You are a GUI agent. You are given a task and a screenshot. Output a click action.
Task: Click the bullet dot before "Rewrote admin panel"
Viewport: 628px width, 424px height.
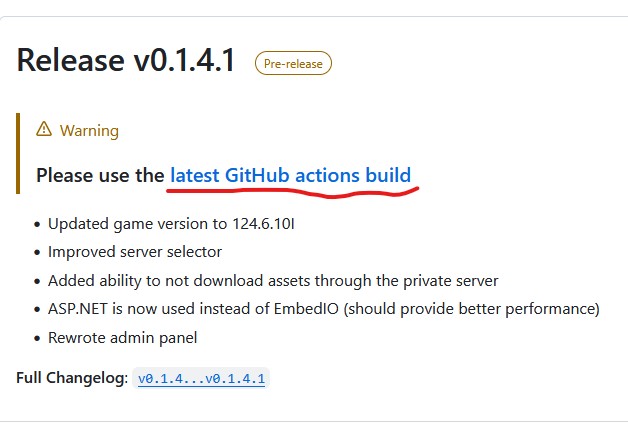pos(37,338)
